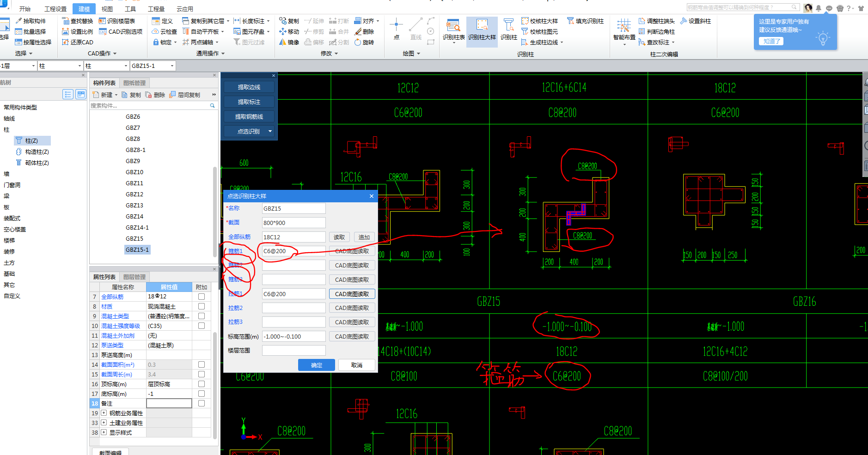Toggle 附加 checkbox for 全部纵筋 row
Image resolution: width=868 pixels, height=455 pixels.
click(202, 297)
